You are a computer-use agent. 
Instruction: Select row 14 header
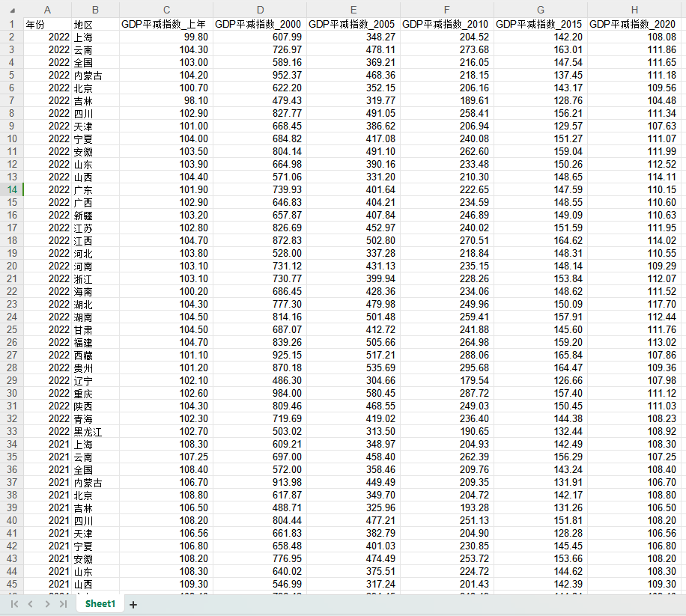[x=11, y=189]
